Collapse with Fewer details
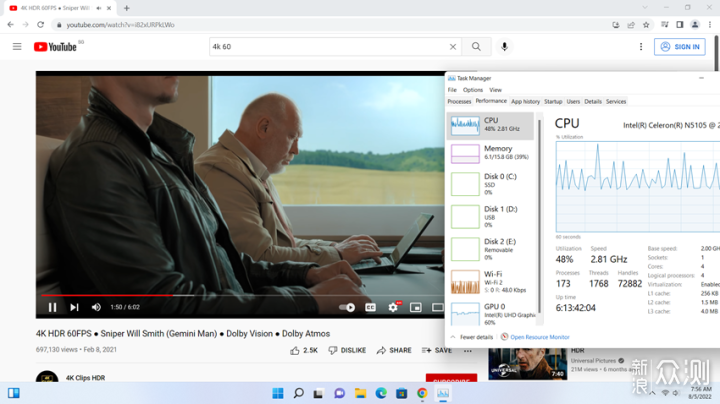Screen dimensions: 720x404 (472, 337)
